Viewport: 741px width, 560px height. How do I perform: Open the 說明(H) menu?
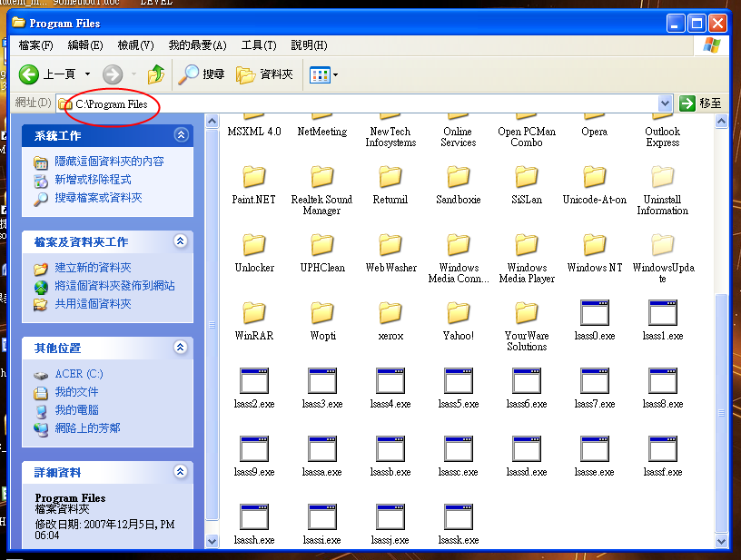point(309,45)
